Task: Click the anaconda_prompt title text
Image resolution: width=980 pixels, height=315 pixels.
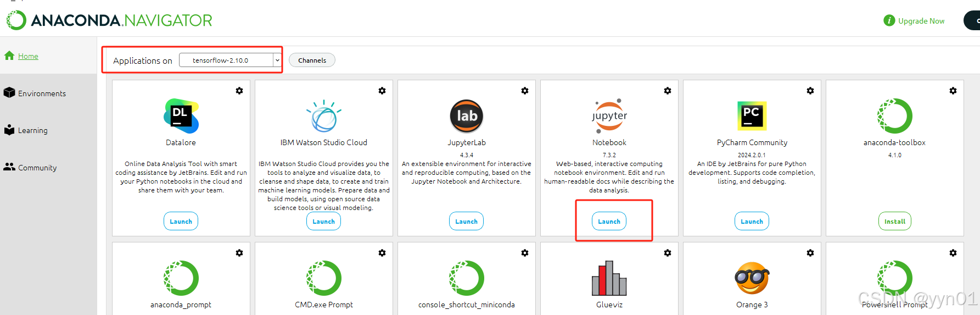Action: [x=181, y=305]
